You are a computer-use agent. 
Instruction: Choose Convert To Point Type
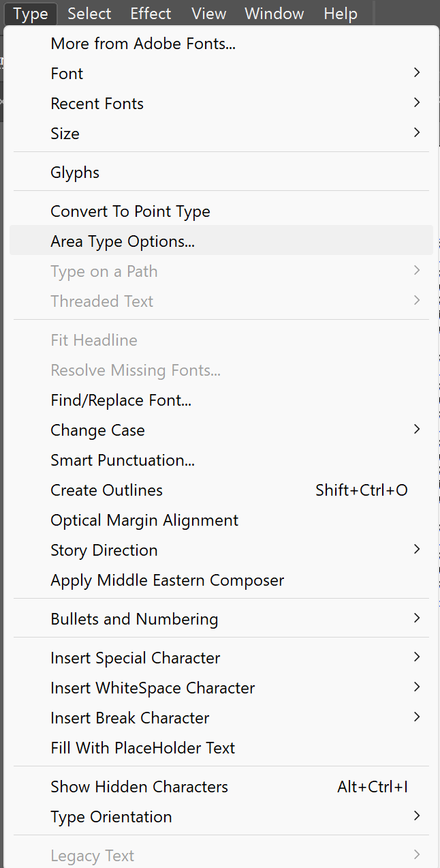(x=130, y=211)
